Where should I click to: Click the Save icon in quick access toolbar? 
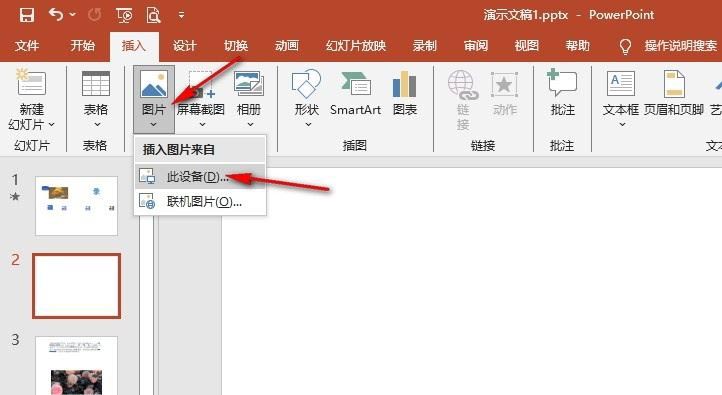[27, 15]
